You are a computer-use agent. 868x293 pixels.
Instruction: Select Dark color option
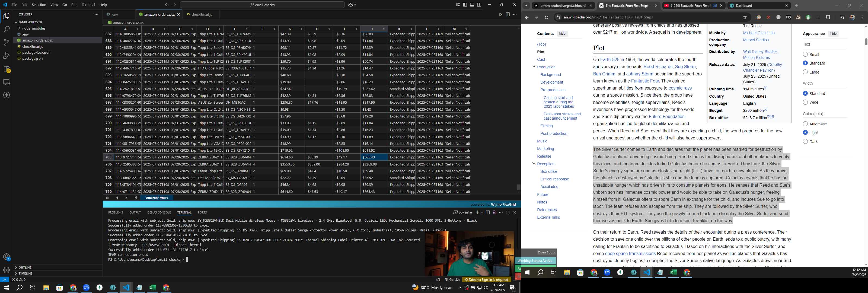tap(805, 141)
